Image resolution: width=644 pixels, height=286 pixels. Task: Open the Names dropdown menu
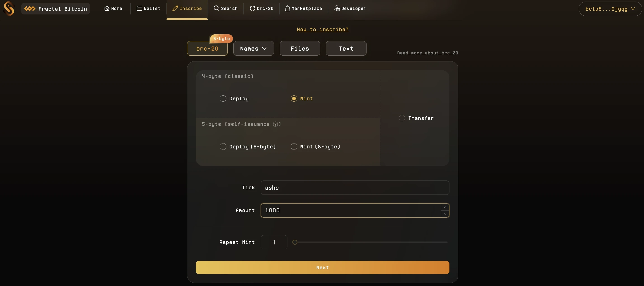coord(253,48)
